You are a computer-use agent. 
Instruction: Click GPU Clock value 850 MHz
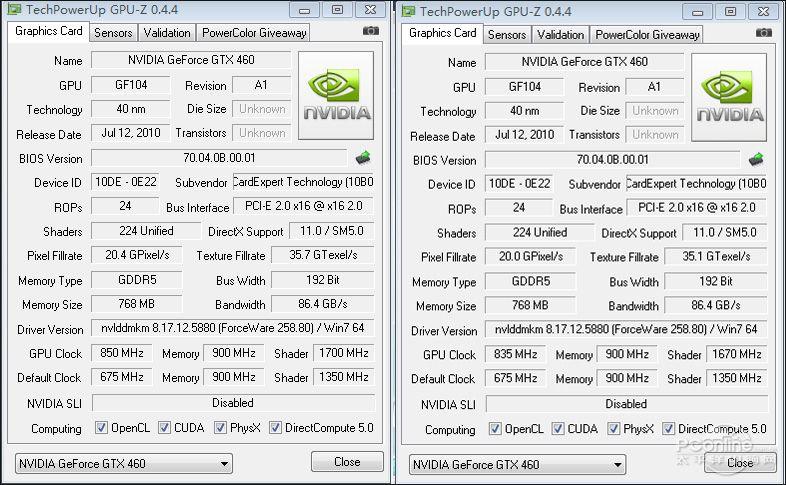click(121, 353)
